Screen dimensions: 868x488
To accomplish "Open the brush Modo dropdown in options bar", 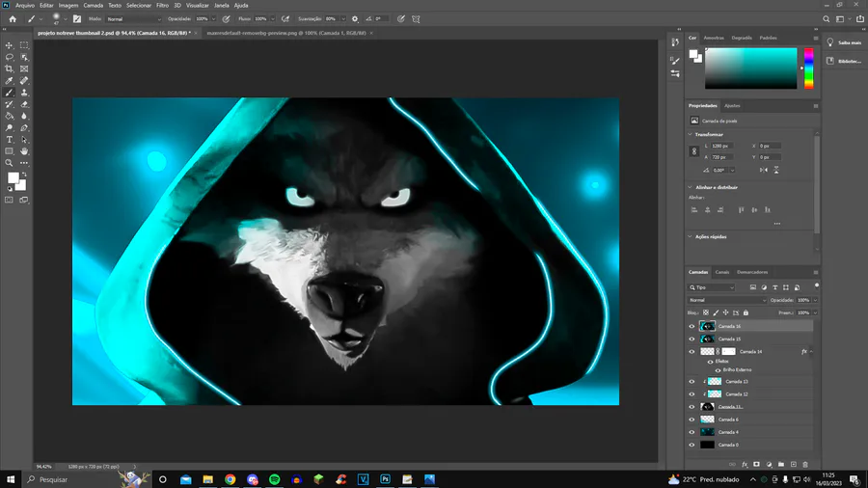I will pyautogui.click(x=133, y=18).
